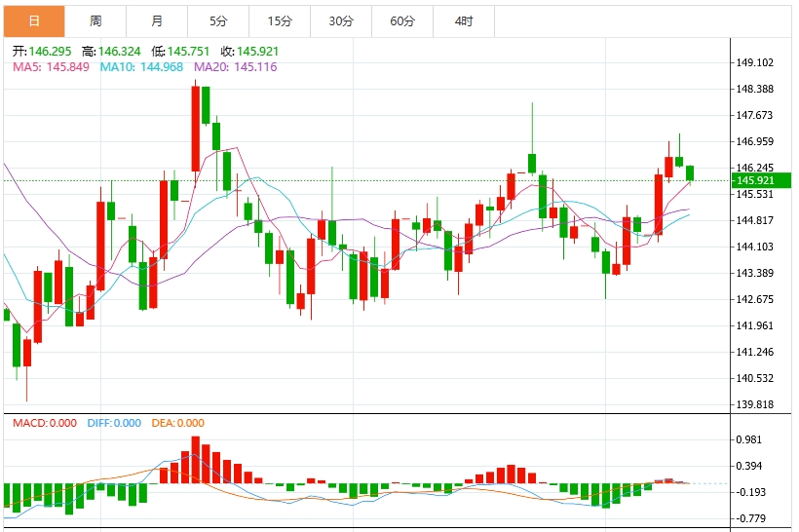Viewport: 799px width, 532px height.
Task: Click the 144.103 price axis label
Action: (755, 247)
